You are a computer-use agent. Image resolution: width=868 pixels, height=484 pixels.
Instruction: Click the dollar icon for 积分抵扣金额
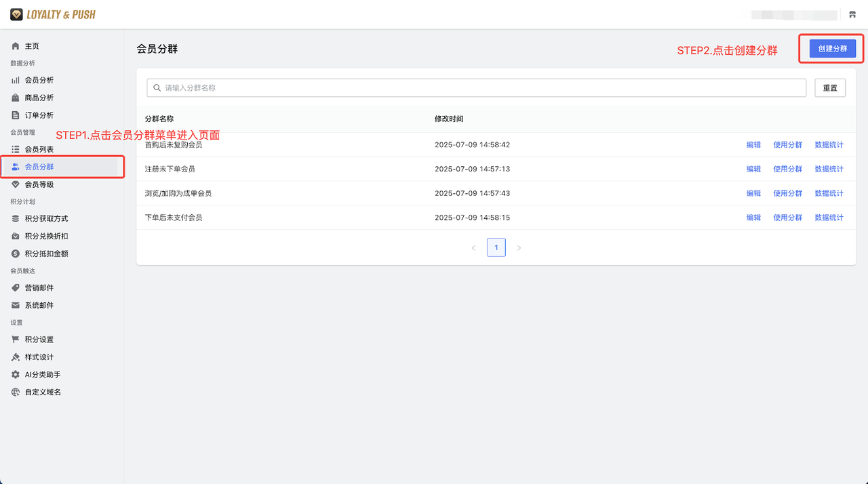[x=16, y=254]
